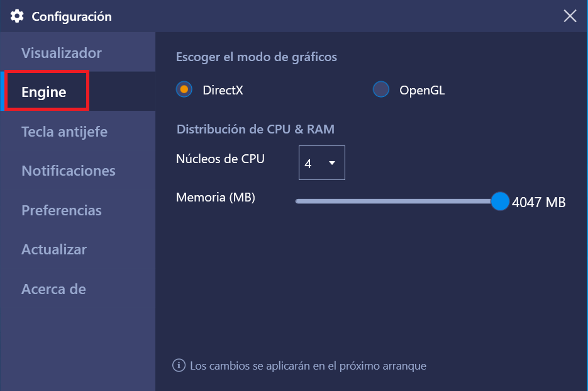Viewport: 588px width, 391px height.
Task: Click the info icon near the restart notice
Action: pyautogui.click(x=181, y=366)
